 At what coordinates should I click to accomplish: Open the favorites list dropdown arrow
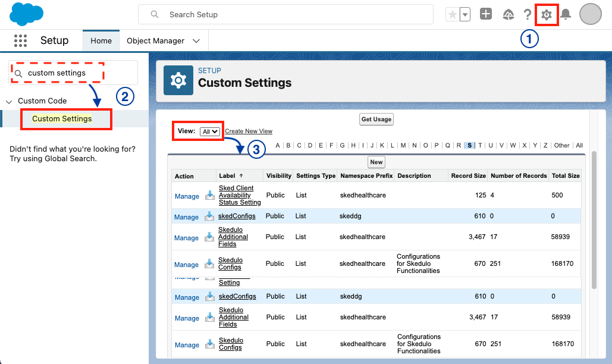coord(465,14)
